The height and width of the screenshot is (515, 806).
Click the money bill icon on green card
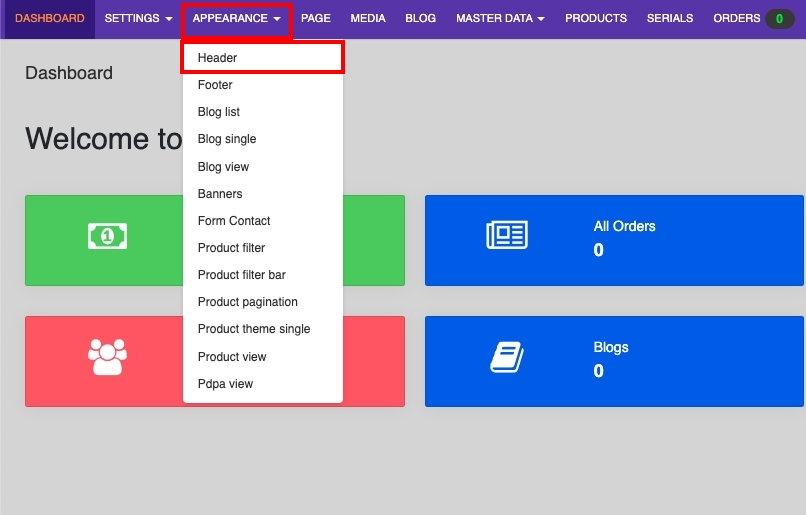coord(107,236)
